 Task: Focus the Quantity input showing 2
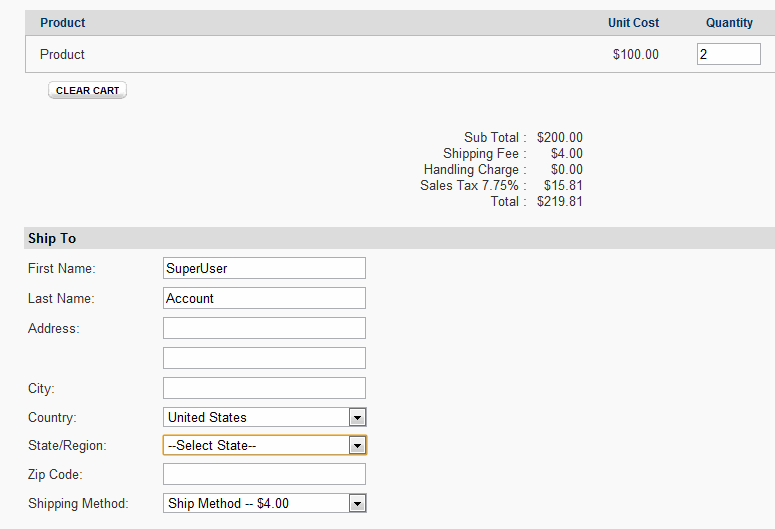click(729, 54)
